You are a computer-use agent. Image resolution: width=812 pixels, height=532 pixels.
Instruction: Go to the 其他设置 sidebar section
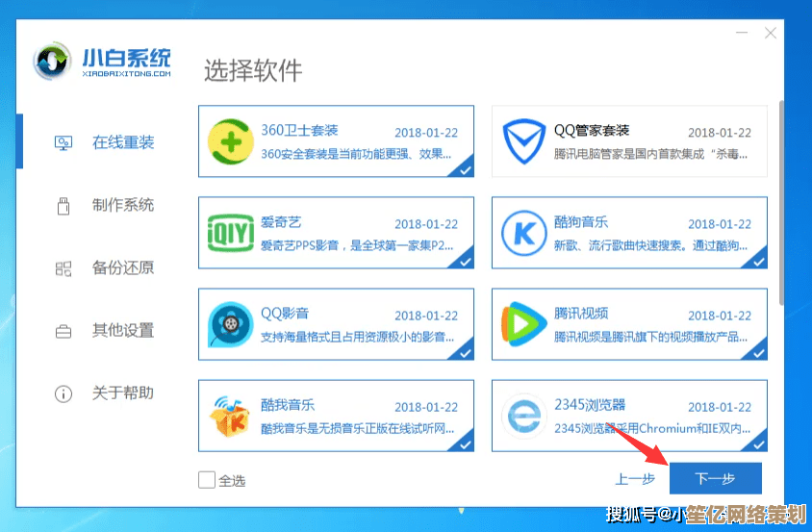[104, 331]
